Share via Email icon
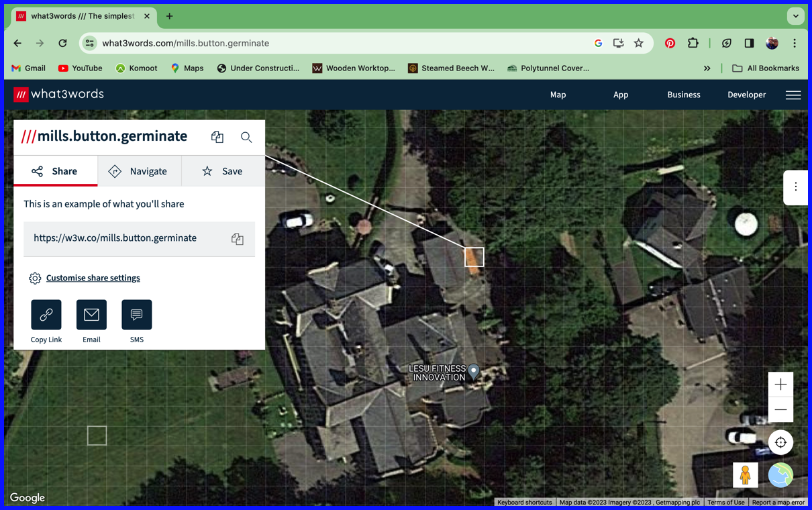The height and width of the screenshot is (510, 812). 91,315
